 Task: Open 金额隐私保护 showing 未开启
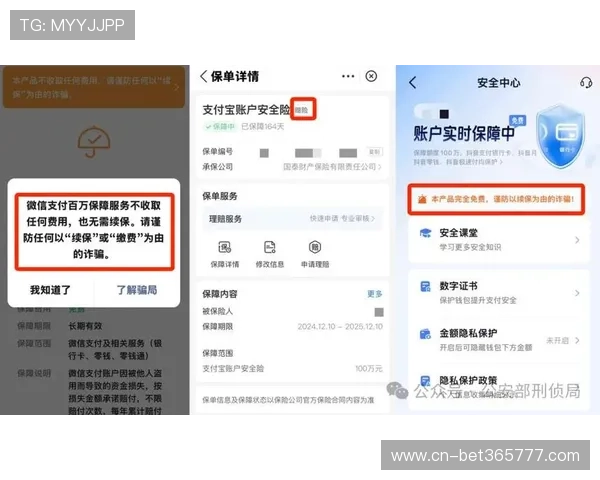499,340
